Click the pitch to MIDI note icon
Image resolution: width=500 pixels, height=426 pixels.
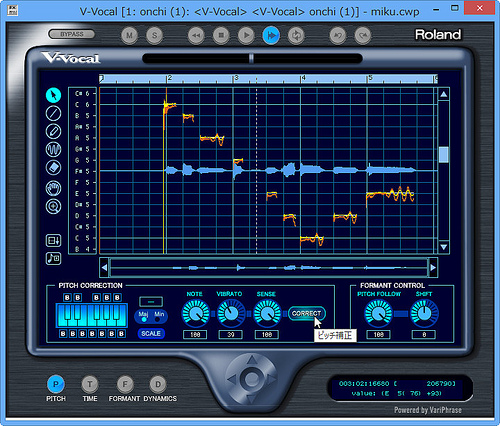tap(53, 258)
